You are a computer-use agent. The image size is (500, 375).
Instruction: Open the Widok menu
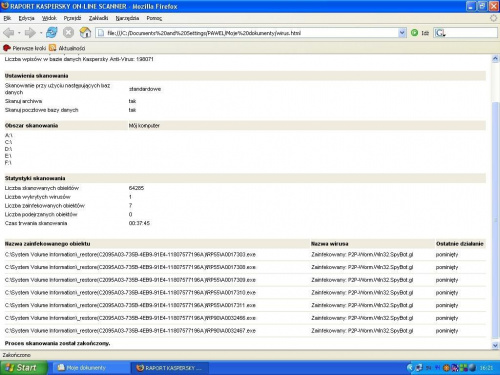[49, 18]
